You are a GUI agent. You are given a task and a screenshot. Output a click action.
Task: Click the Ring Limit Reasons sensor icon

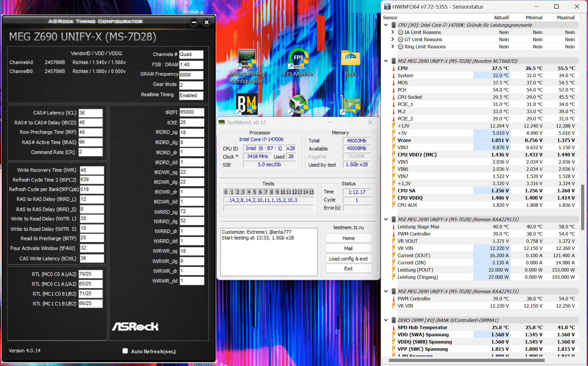click(x=401, y=47)
